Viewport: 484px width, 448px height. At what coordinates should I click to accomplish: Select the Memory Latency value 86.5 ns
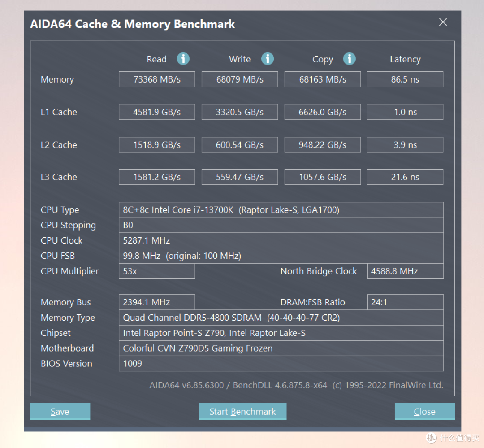[405, 79]
